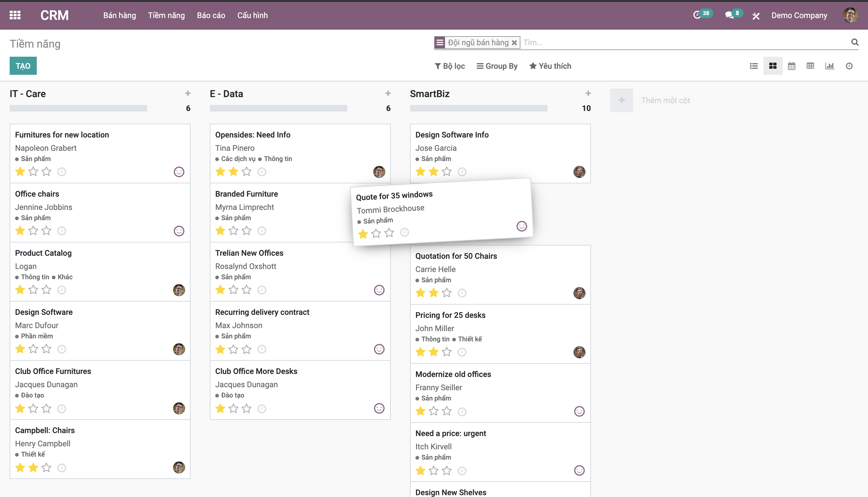Open the Báo cáo menu
Viewport: 868px width, 497px height.
211,15
